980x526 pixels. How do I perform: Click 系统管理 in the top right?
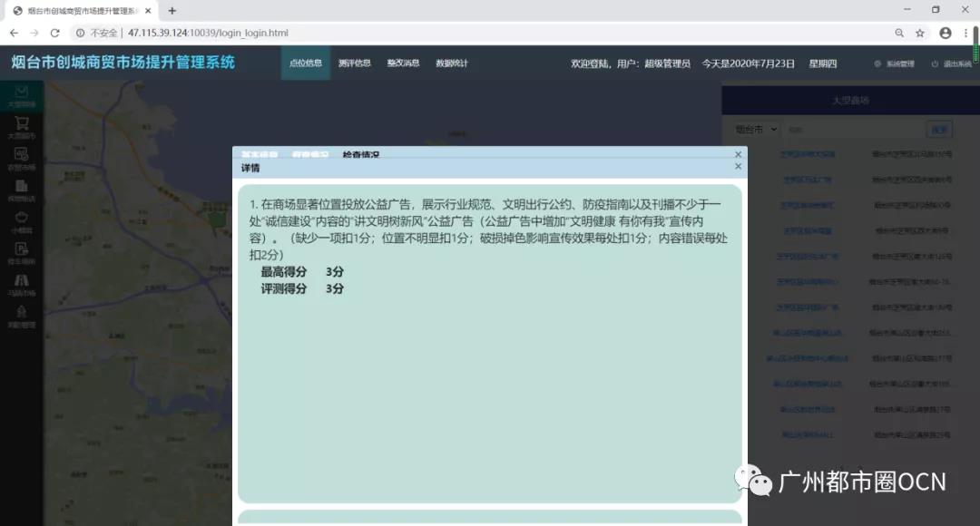(894, 63)
